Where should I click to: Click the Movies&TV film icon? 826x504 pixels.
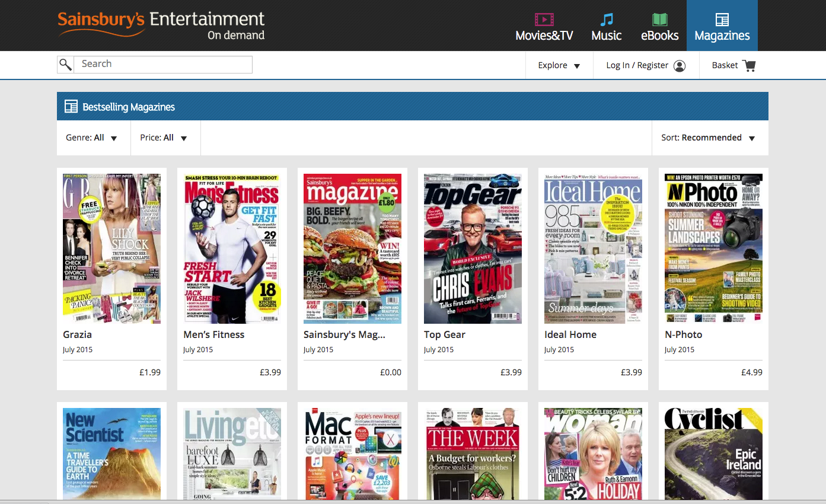point(544,20)
